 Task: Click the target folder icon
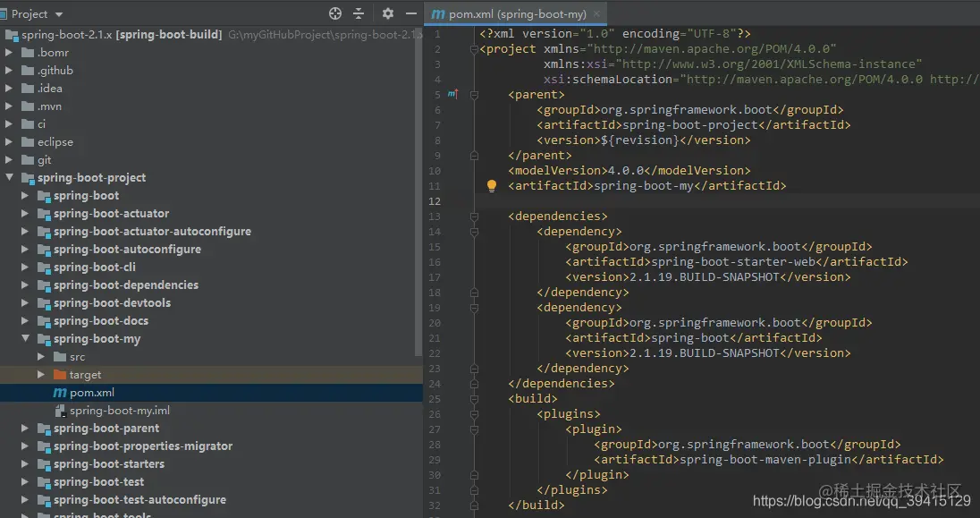click(60, 375)
